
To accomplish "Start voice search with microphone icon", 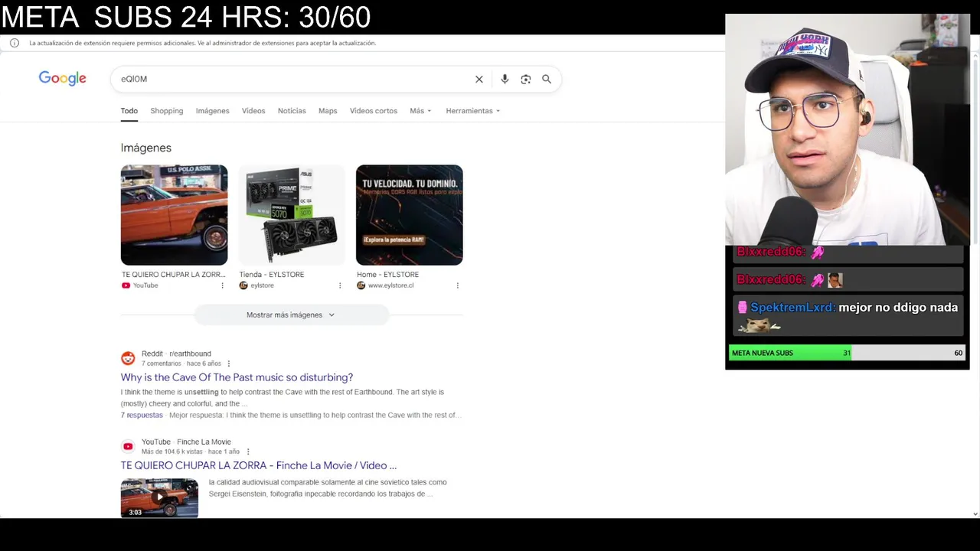I will point(505,79).
